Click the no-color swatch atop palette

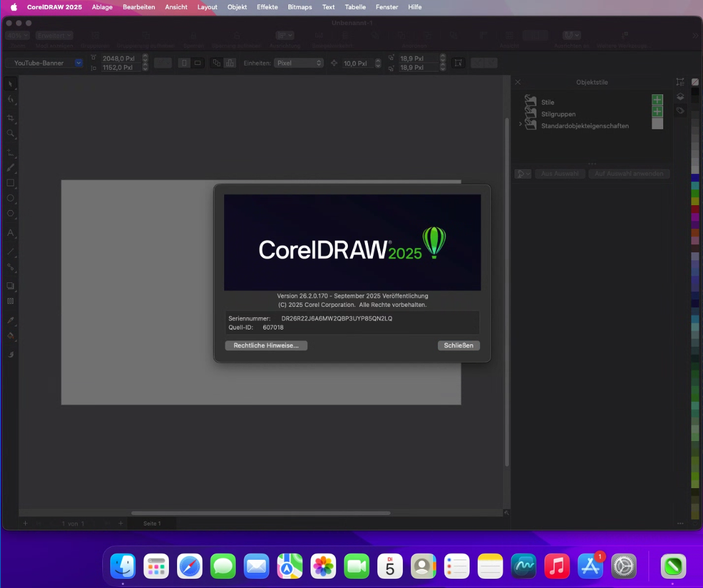pyautogui.click(x=695, y=82)
